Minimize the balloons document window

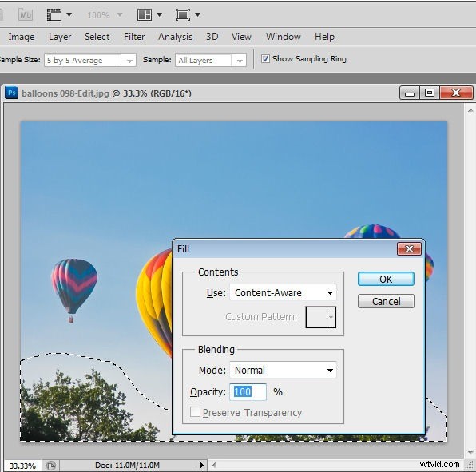pos(410,93)
